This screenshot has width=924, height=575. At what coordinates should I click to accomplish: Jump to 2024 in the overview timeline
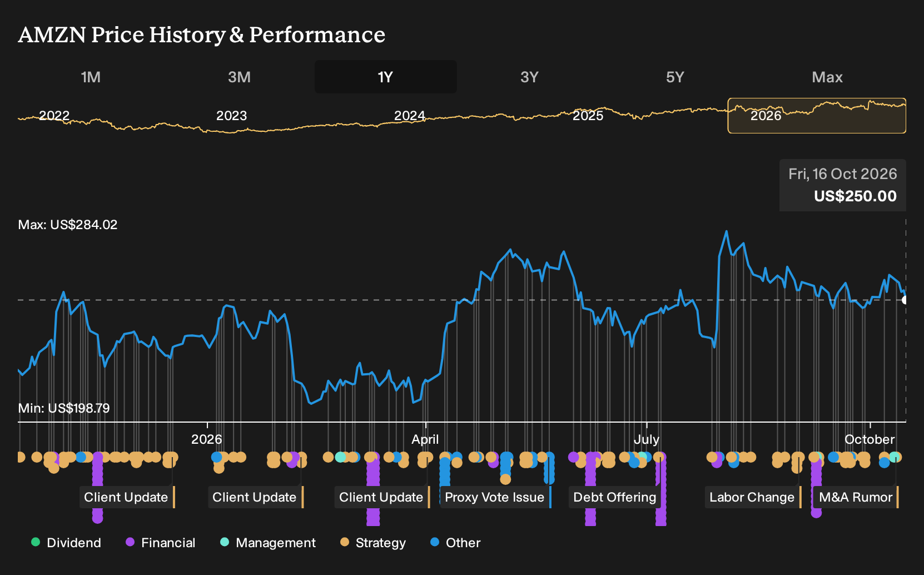coord(410,116)
